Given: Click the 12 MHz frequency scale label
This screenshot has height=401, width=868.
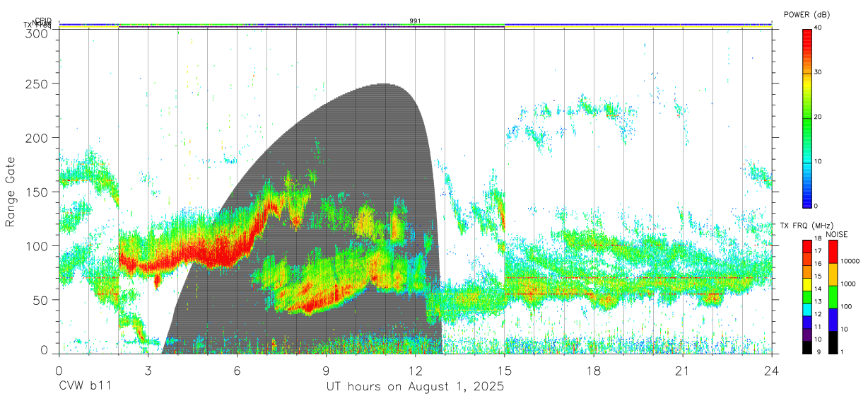Looking at the screenshot, I should tap(818, 315).
